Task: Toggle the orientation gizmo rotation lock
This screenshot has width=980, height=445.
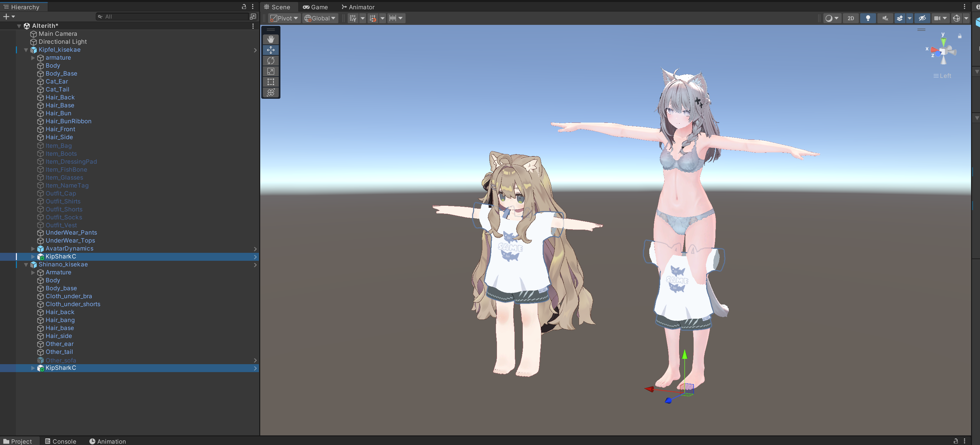Action: click(x=959, y=36)
